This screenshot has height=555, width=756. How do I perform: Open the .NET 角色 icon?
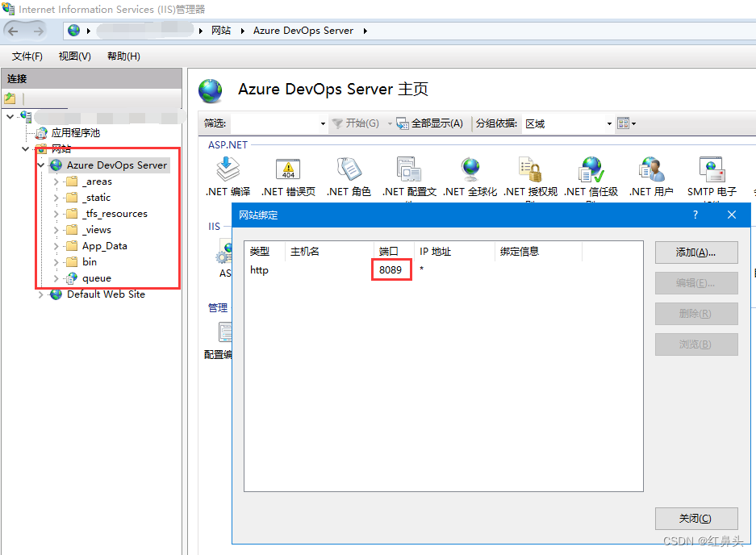coord(349,177)
